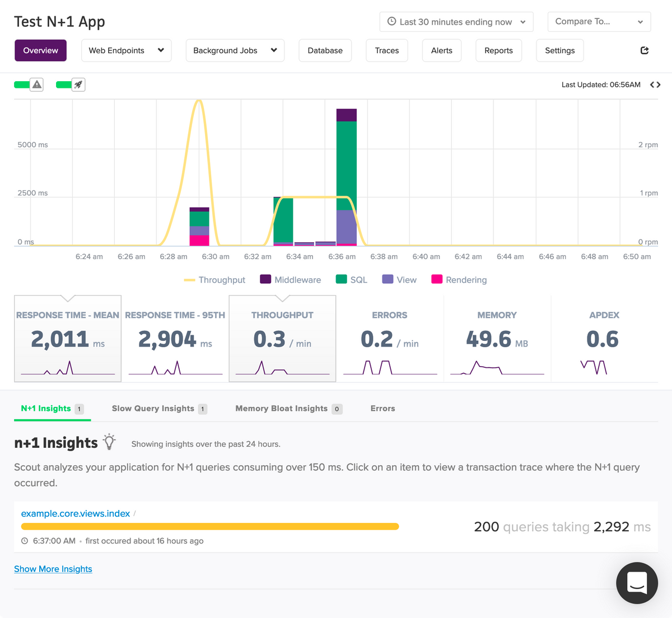The width and height of the screenshot is (672, 618).
Task: Go to the Overview tab
Action: pos(40,50)
